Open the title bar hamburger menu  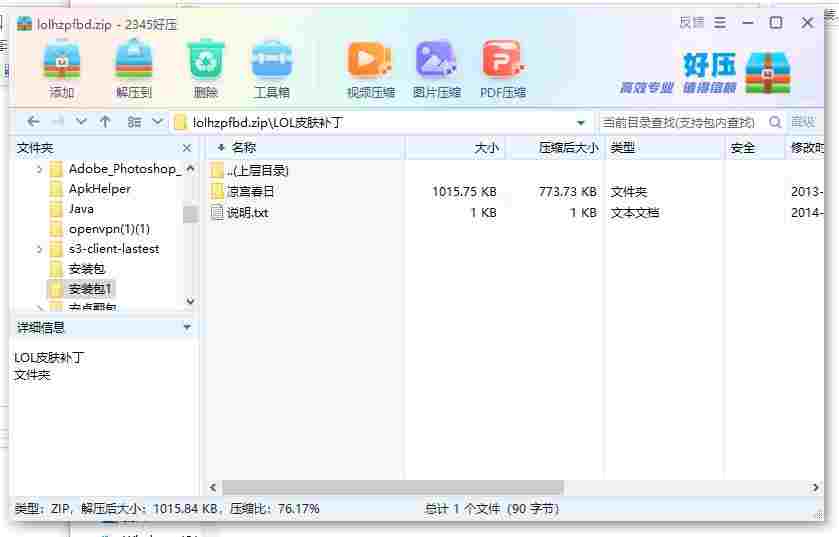720,23
